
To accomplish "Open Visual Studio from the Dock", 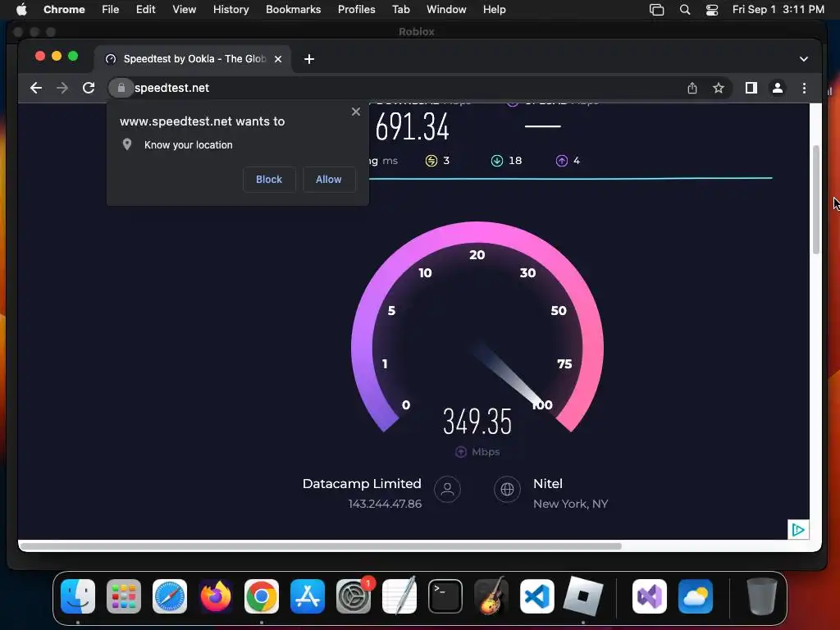I will point(650,596).
